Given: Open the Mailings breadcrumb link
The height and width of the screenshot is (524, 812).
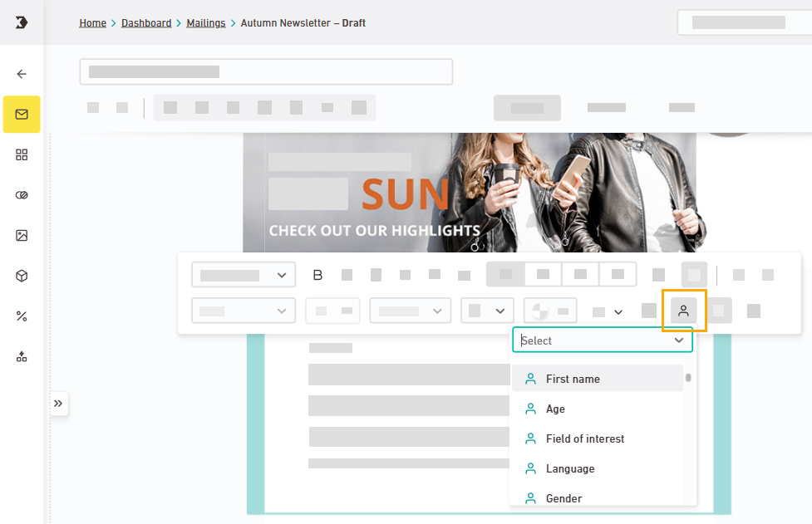Looking at the screenshot, I should point(205,23).
